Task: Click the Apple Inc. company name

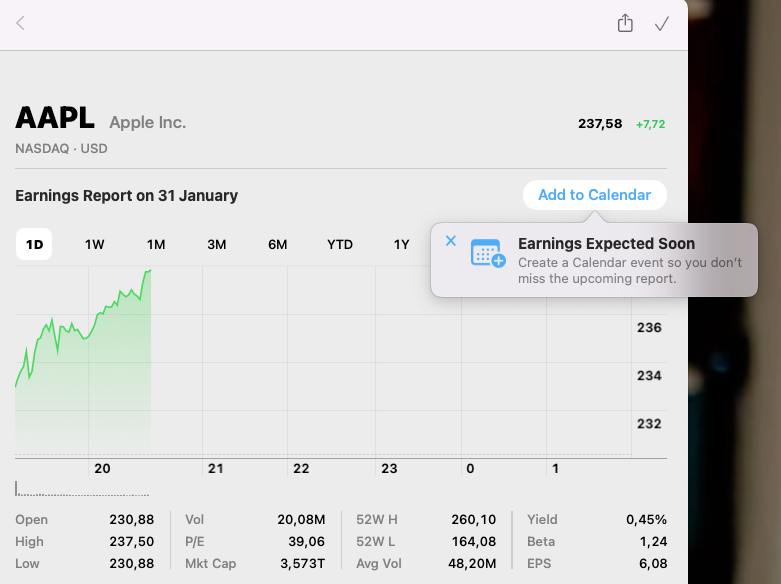Action: coord(147,122)
